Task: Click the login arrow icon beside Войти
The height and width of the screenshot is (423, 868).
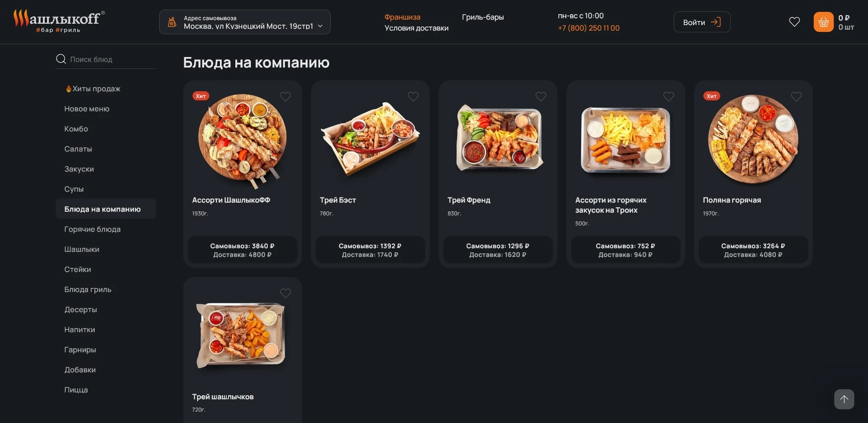Action: coord(716,22)
